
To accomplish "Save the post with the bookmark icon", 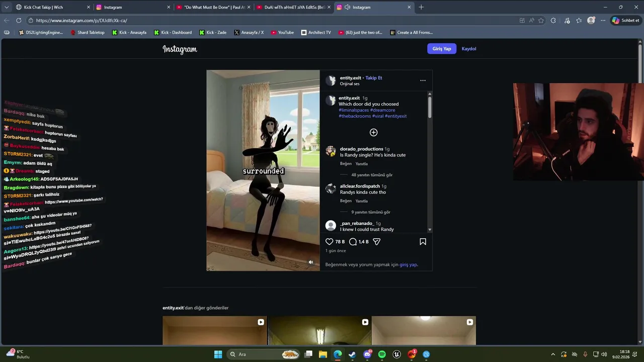I will point(423,242).
